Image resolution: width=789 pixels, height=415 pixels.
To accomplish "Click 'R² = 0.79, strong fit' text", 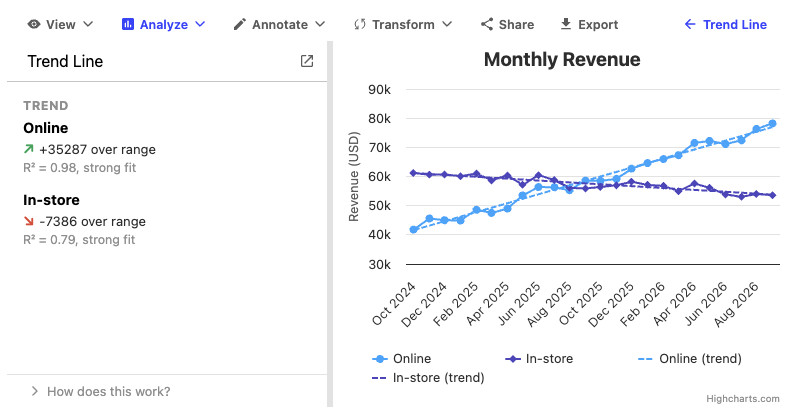I will 79,239.
